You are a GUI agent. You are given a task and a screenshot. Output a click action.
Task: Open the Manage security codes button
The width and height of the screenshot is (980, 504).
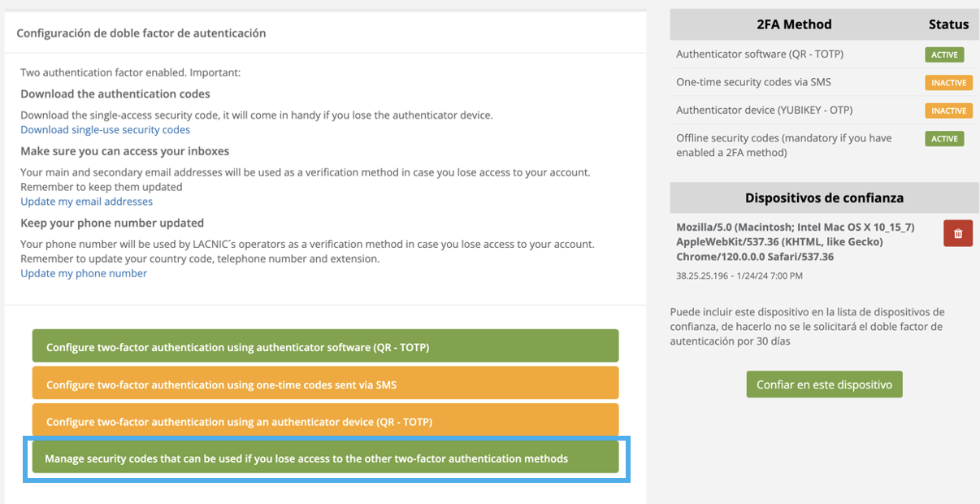325,458
